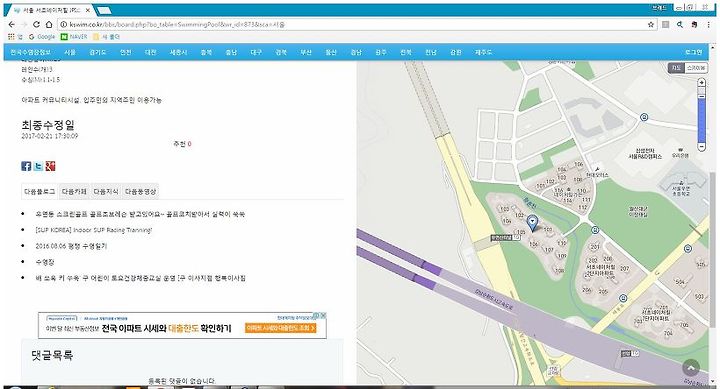720x389 pixels.
Task: Click the scroll-to-top round button
Action: (691, 367)
